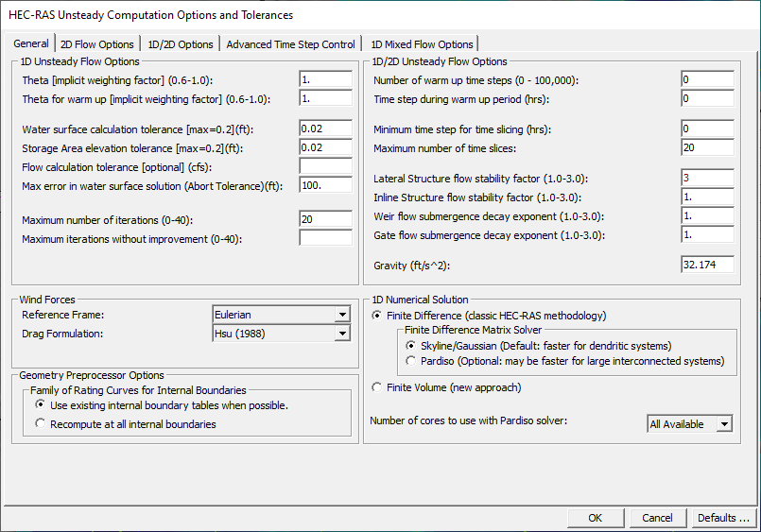Click the Abort Tolerance field showing 100.
This screenshot has width=761, height=532.
pos(325,185)
